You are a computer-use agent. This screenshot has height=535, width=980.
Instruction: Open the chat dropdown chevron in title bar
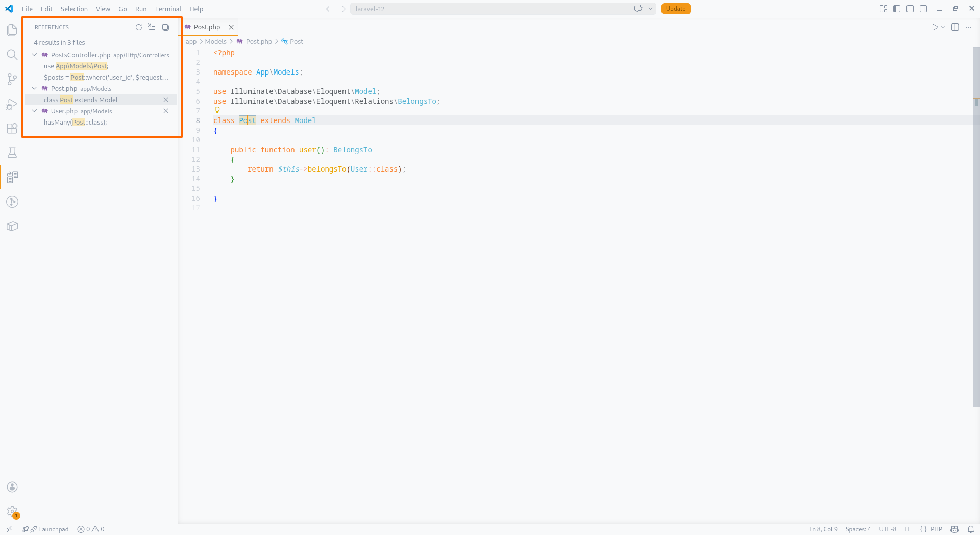650,9
